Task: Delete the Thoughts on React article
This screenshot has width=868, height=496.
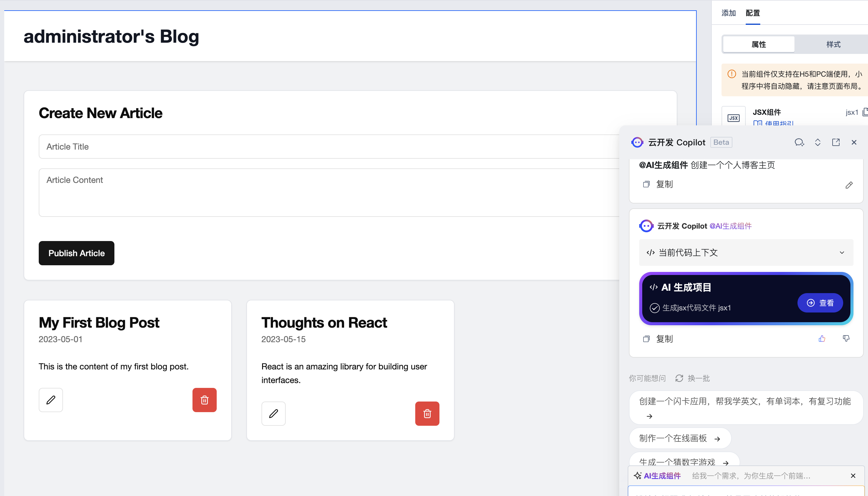Action: pos(427,413)
